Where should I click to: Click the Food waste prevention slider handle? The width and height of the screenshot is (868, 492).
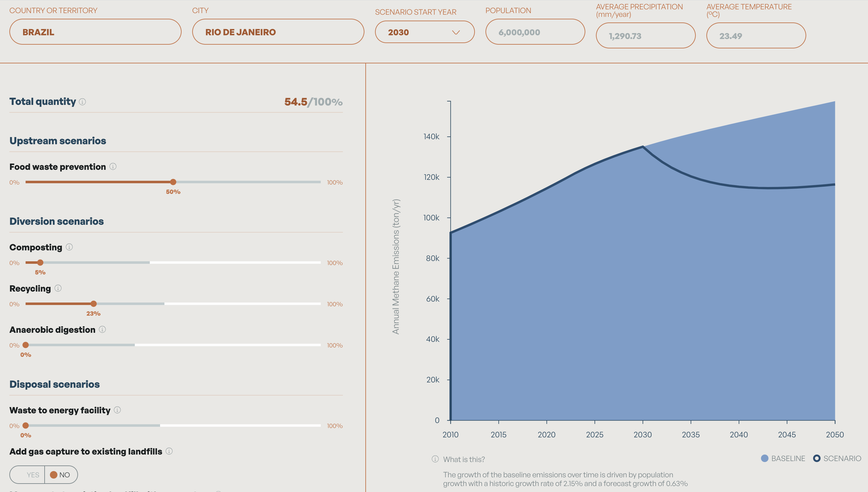(x=173, y=182)
